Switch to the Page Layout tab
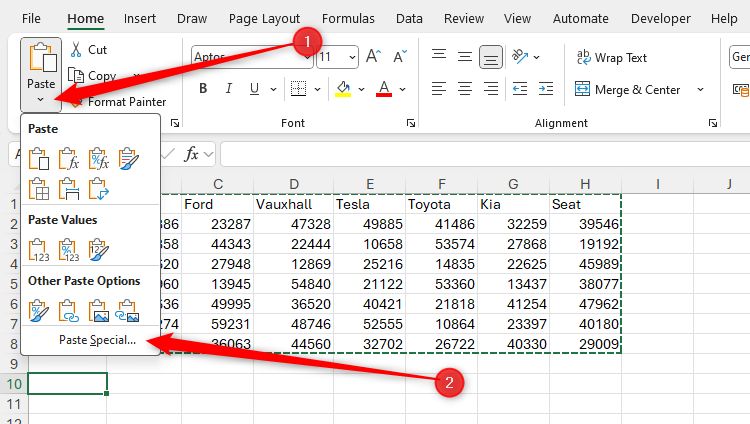This screenshot has height=424, width=750. [264, 19]
